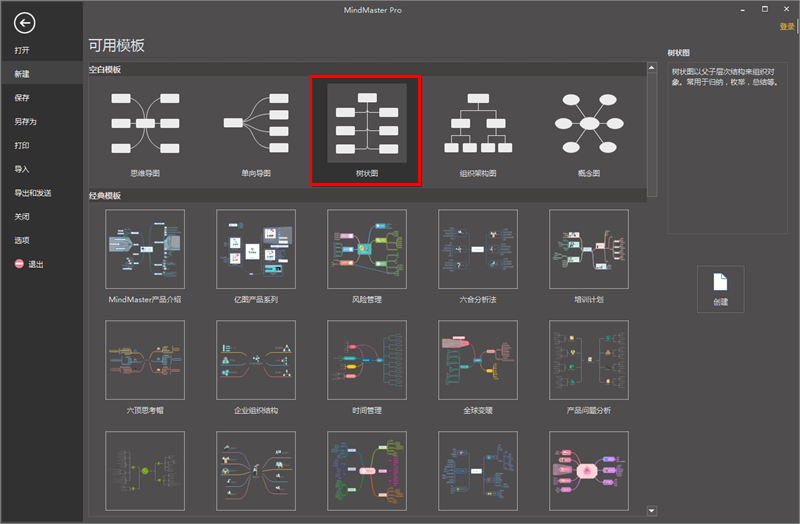Select the 思维导图 blank template
This screenshot has height=524, width=800.
pos(145,123)
